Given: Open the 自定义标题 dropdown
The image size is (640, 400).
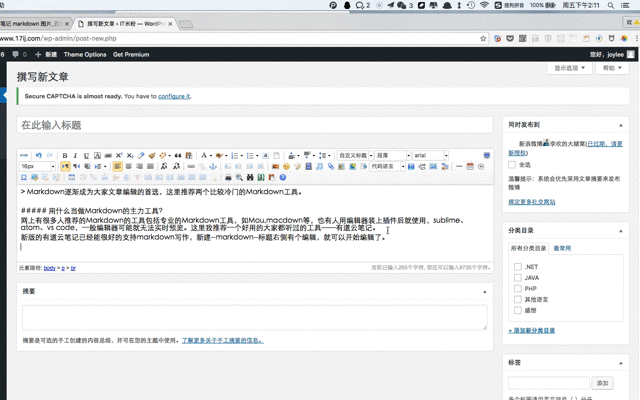Looking at the screenshot, I should pos(355,156).
